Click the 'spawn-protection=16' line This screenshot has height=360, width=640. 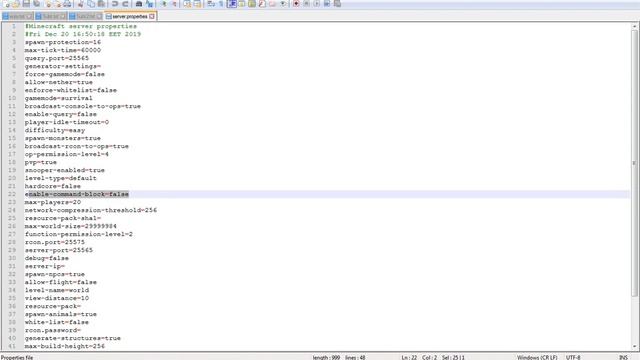(x=63, y=42)
